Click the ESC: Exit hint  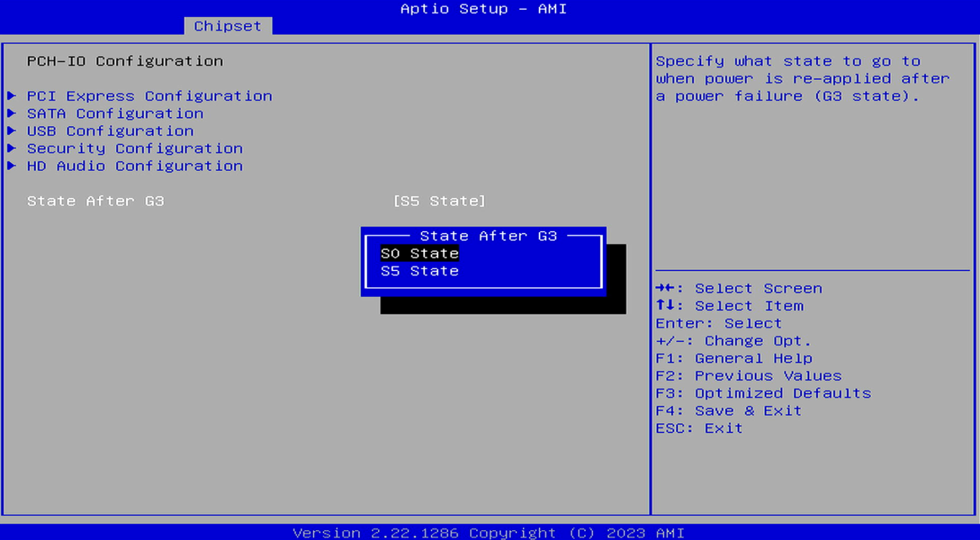tap(699, 429)
